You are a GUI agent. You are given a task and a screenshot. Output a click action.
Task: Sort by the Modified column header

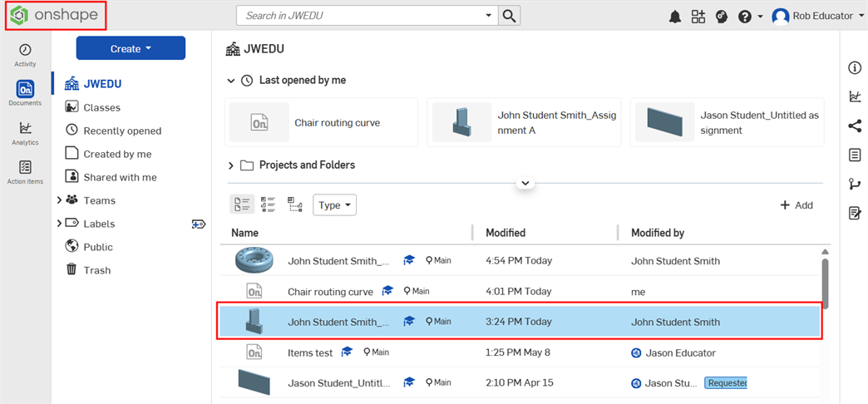[x=506, y=233]
